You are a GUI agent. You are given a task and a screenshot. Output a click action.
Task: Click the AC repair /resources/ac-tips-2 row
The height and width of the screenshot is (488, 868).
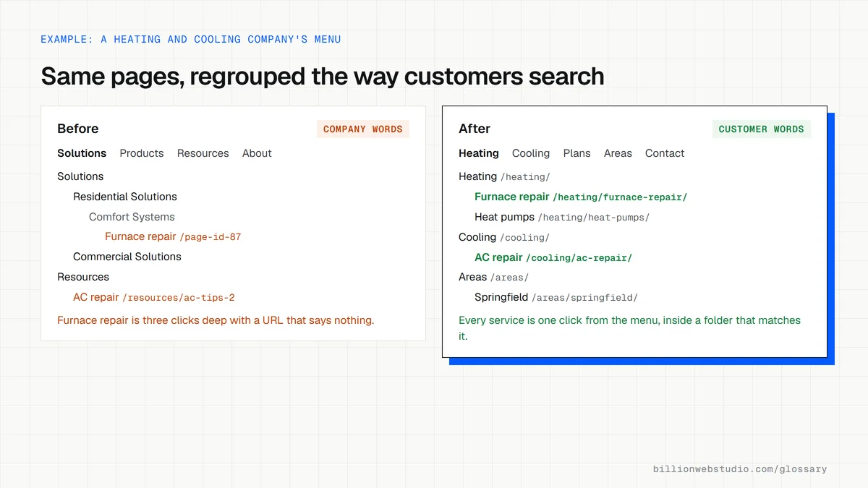[154, 297]
